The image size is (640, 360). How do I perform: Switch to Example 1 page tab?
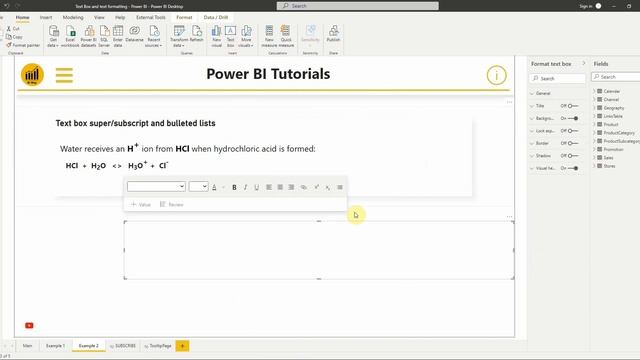coord(56,346)
